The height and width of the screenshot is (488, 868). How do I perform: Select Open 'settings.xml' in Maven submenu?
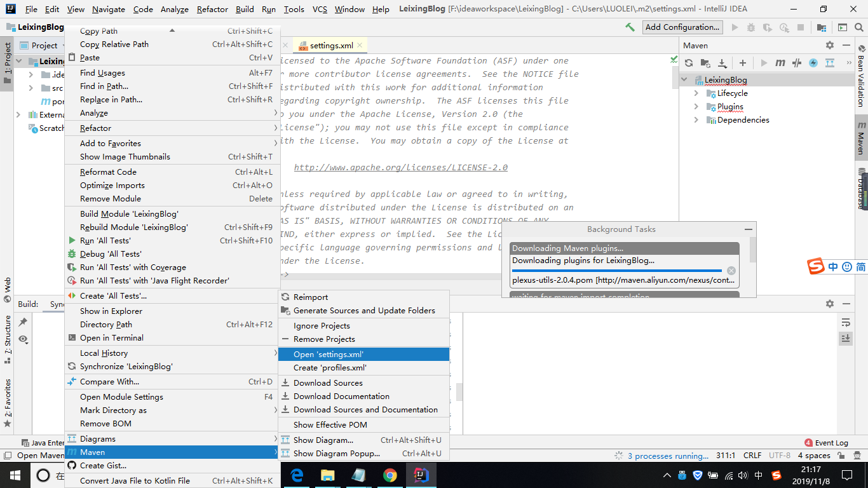(363, 355)
